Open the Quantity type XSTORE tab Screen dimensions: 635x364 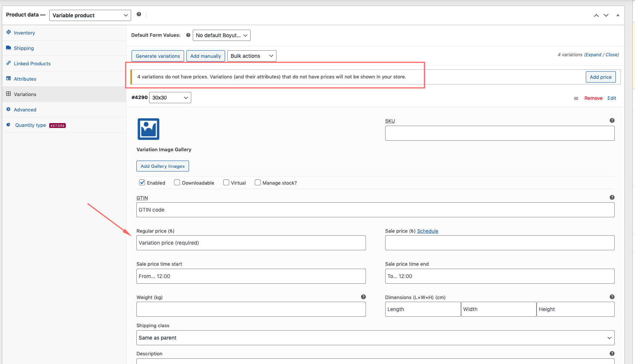tap(64, 125)
